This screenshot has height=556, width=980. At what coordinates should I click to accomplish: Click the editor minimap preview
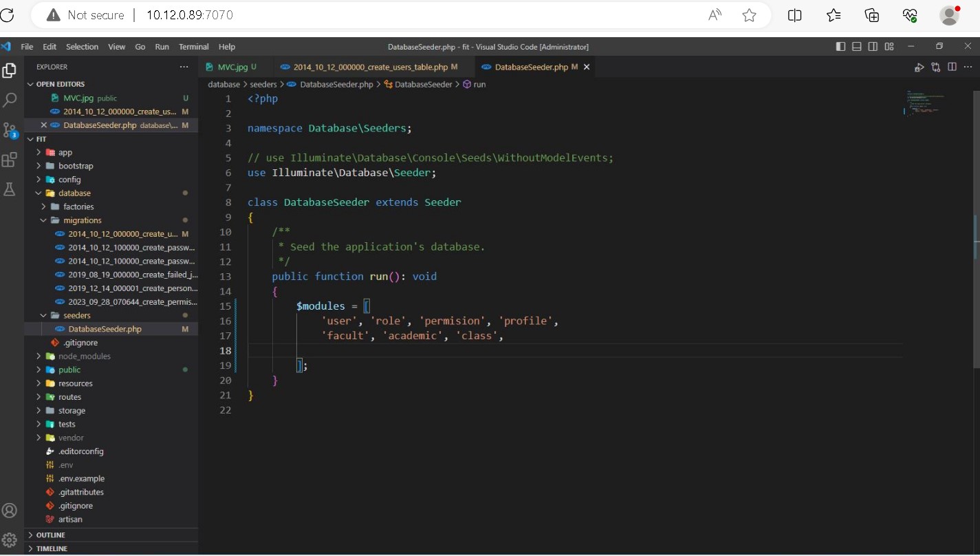pos(925,103)
